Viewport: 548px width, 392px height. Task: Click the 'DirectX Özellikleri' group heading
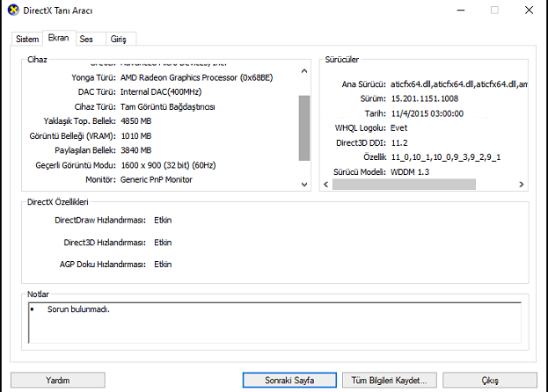(58, 202)
